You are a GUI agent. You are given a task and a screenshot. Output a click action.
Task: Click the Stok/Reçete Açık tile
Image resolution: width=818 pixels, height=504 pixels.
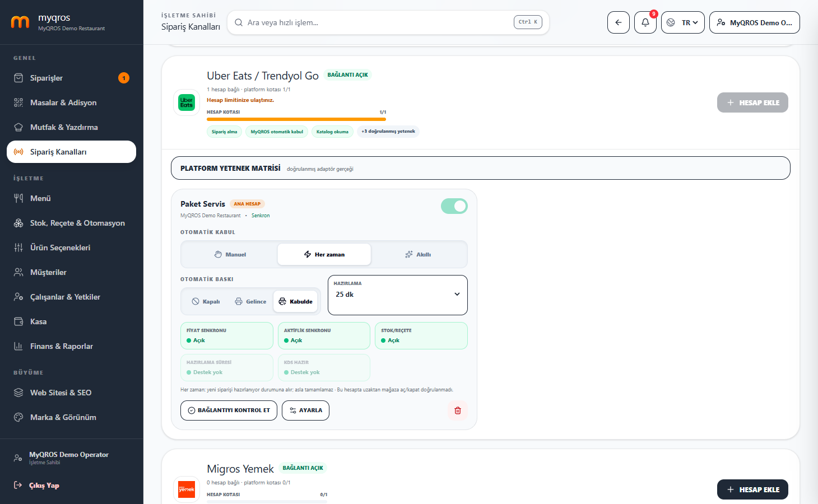[421, 335]
